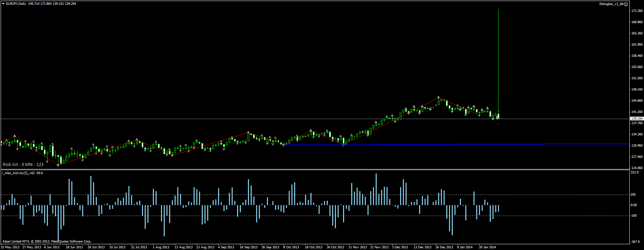Screen dimensions: 644x250
Task: Click the 168.860 price axis label
Action: (637, 22)
